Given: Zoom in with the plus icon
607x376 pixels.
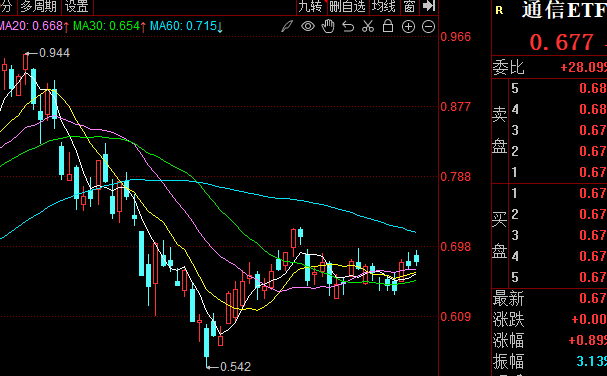Looking at the screenshot, I should coord(408,26).
